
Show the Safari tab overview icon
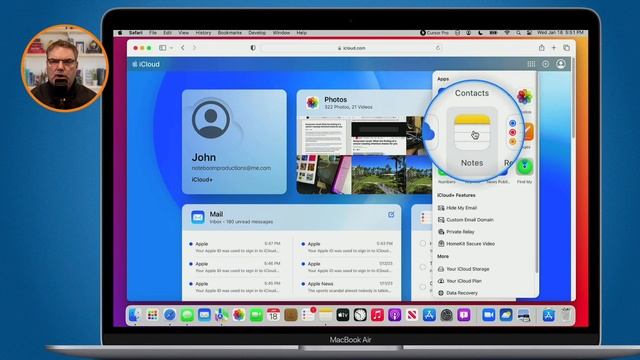click(x=567, y=48)
